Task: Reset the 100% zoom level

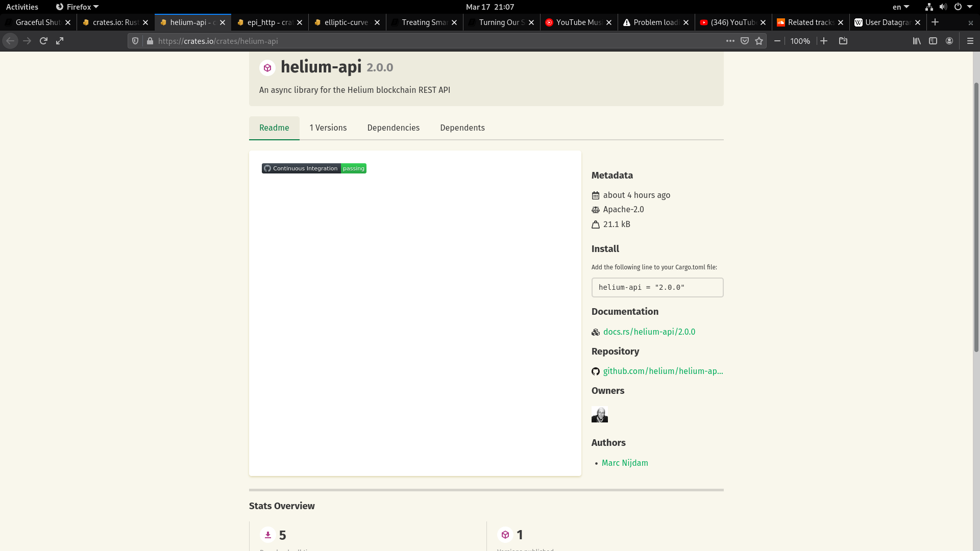Action: (800, 41)
